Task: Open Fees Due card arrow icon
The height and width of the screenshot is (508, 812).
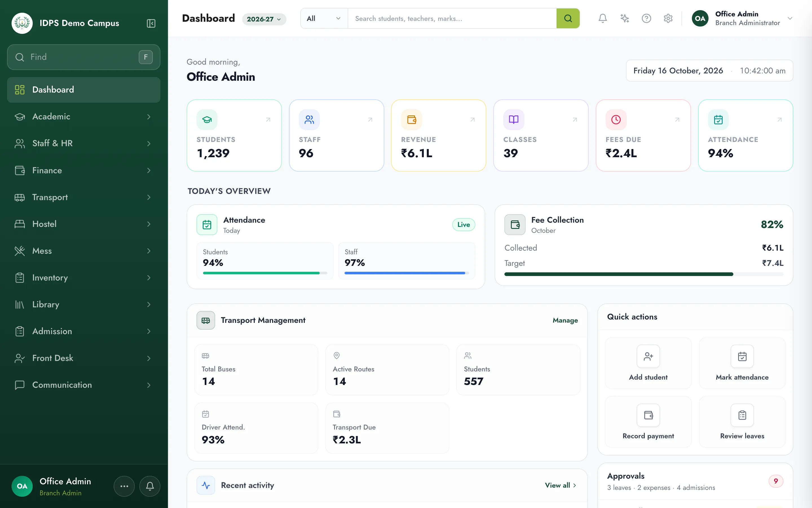Action: pyautogui.click(x=677, y=120)
